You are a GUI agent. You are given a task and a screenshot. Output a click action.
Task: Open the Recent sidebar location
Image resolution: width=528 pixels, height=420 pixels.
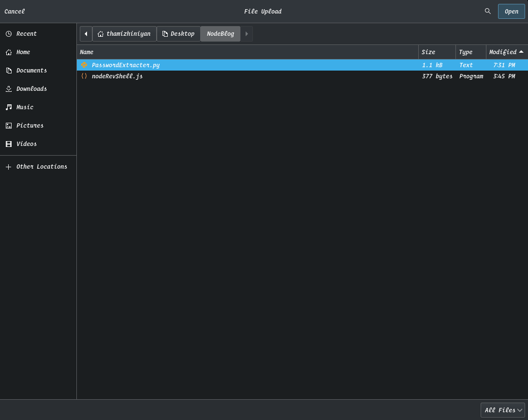coord(26,34)
